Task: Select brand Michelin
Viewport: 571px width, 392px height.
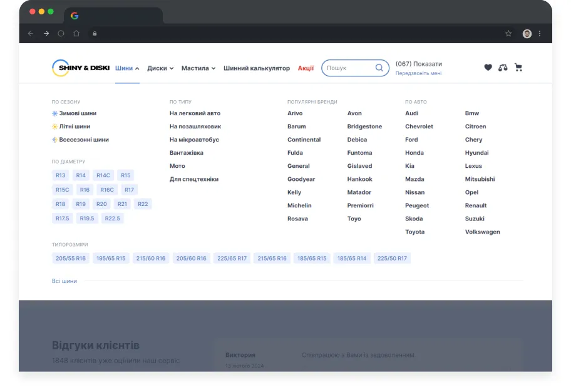Action: [299, 205]
